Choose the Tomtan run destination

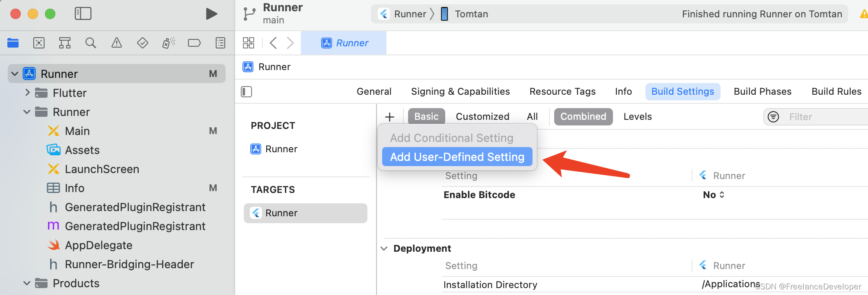(x=464, y=14)
